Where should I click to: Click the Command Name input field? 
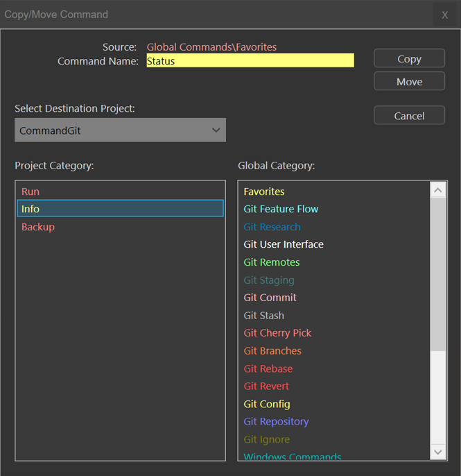250,61
